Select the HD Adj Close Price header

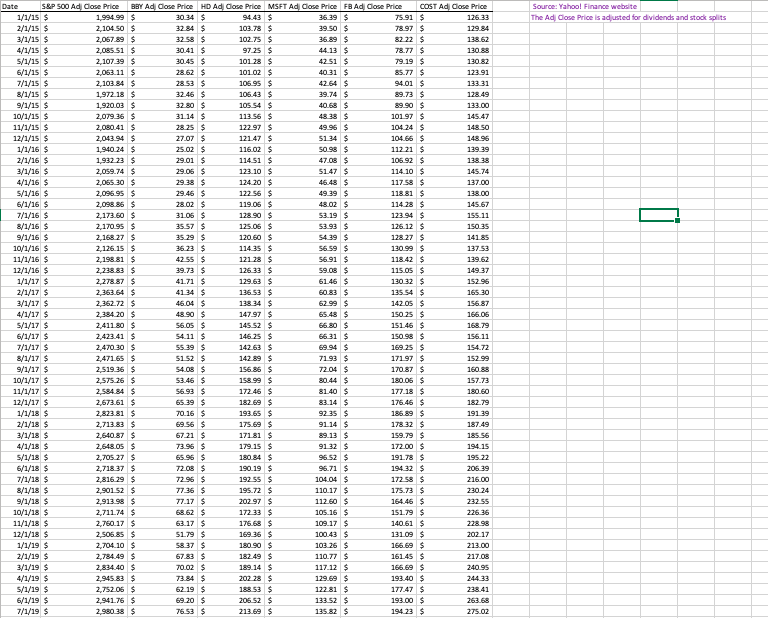231,6
